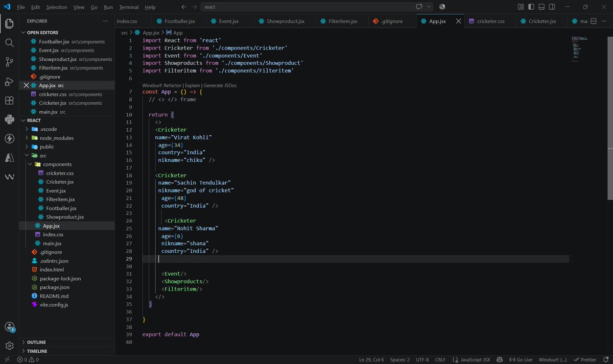Show problems errors and warnings count

(28, 359)
